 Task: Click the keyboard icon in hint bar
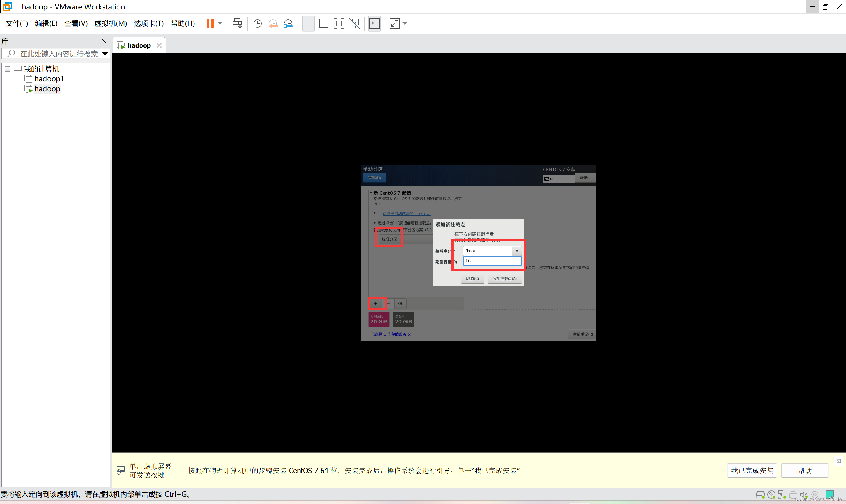121,470
